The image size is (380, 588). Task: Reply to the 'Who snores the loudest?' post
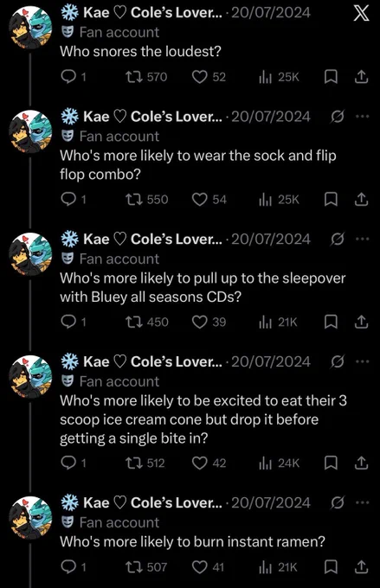tap(74, 77)
